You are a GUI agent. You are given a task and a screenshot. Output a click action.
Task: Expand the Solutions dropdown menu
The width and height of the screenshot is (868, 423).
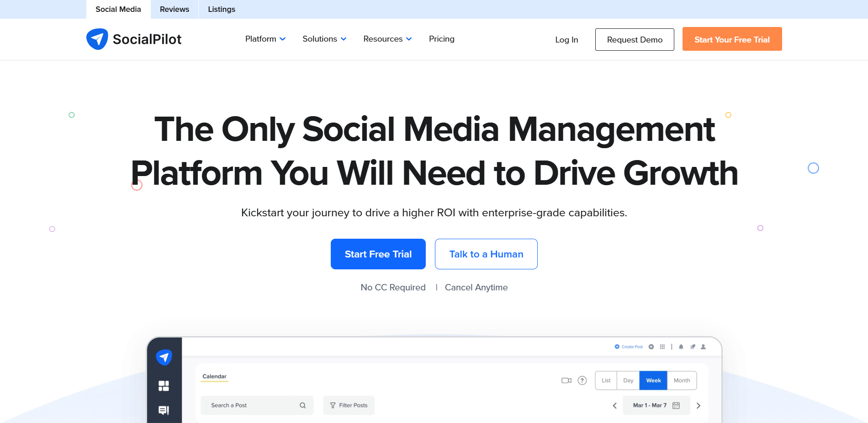tap(324, 39)
